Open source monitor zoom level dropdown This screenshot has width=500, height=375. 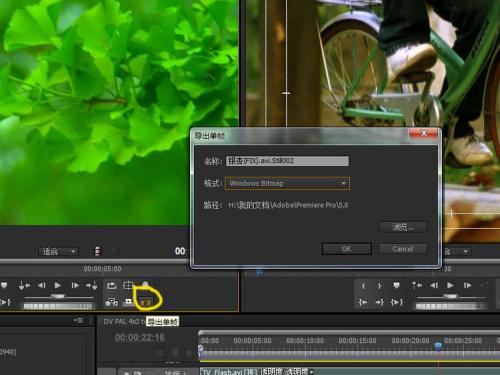(58, 252)
